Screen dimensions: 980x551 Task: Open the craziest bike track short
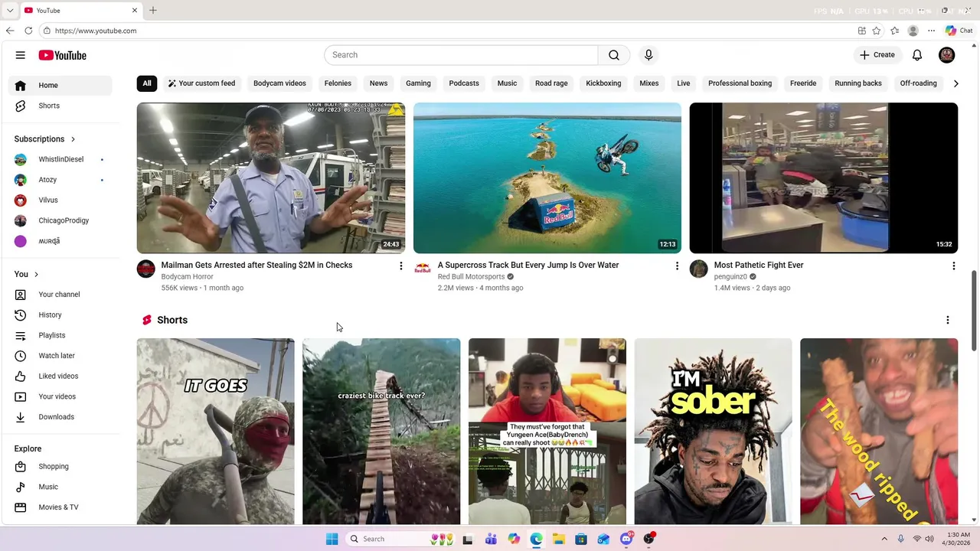pyautogui.click(x=381, y=432)
